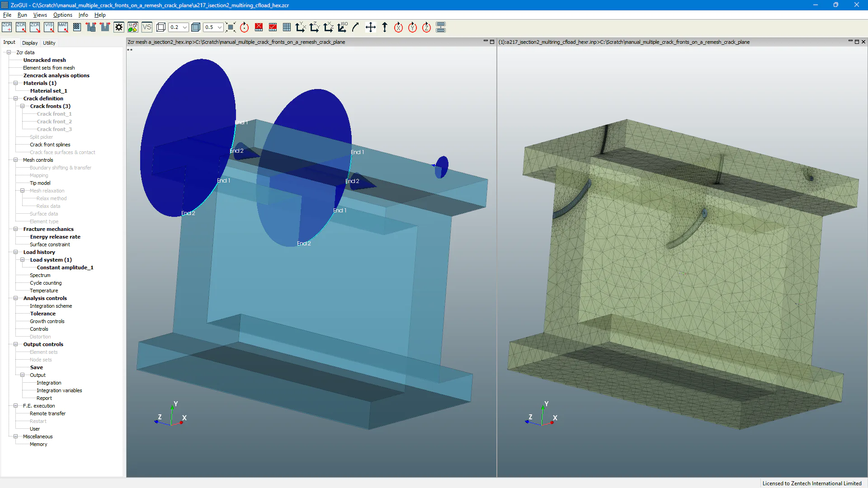Click the MAT material file icon
Image resolution: width=868 pixels, height=488 pixels.
63,27
